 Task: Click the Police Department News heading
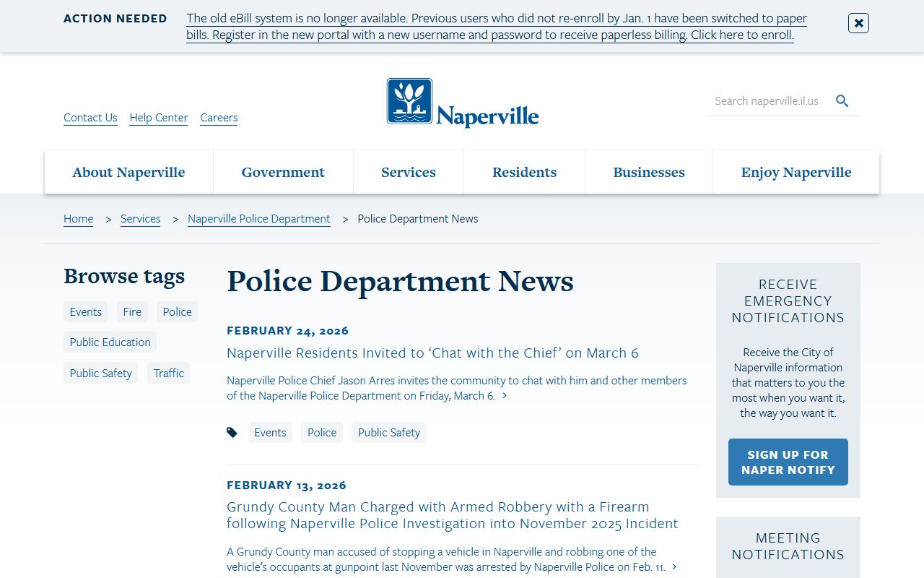[400, 281]
